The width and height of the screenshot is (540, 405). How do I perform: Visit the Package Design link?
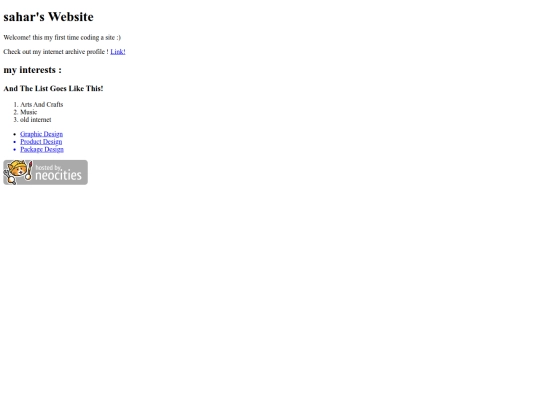pyautogui.click(x=42, y=149)
